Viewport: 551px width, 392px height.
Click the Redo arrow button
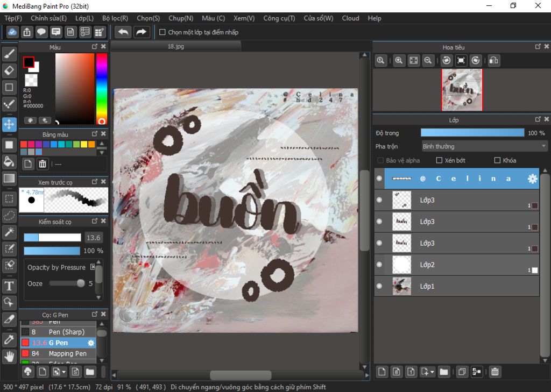point(142,32)
